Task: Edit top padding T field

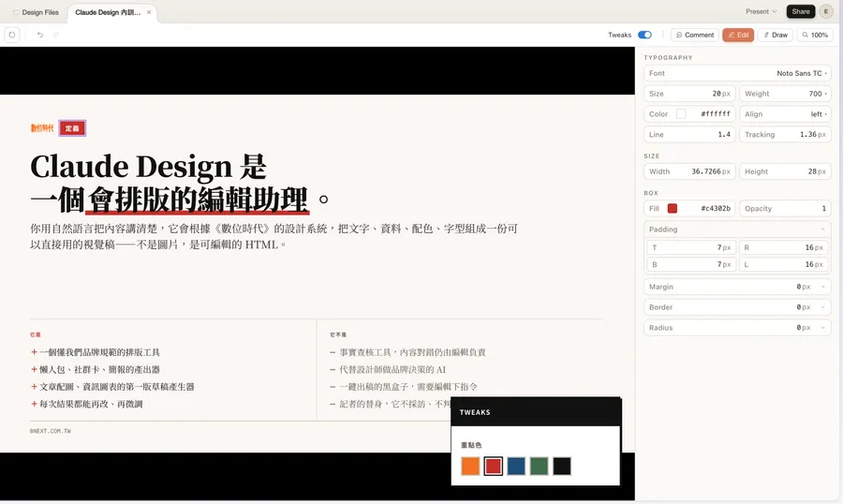Action: pyautogui.click(x=691, y=247)
